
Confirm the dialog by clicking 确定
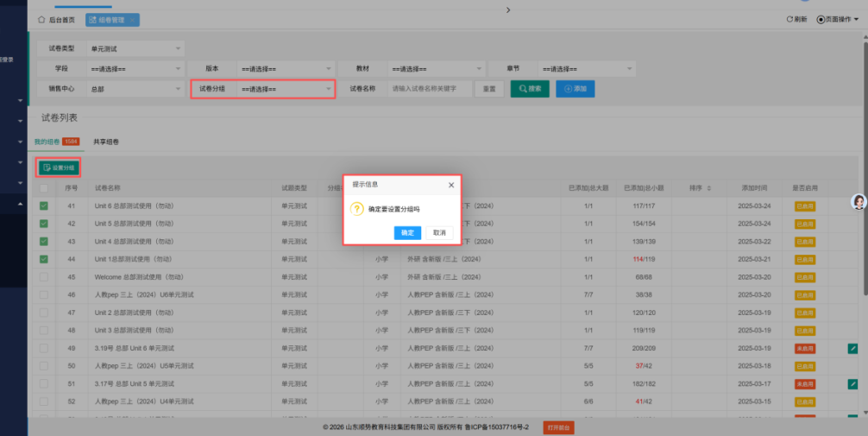click(407, 232)
